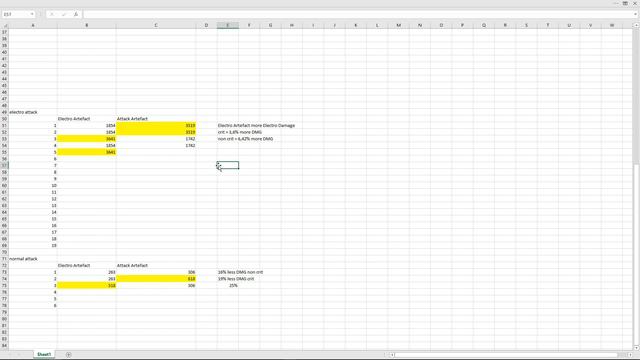Viewport: 640px width, 360px height.
Task: Select cell A60 with index 10
Action: (x=33, y=185)
